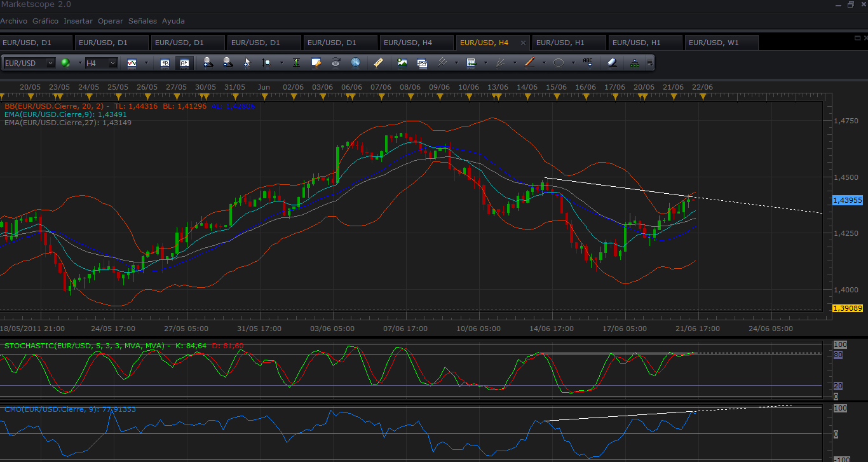Open the Archivo menu
This screenshot has height=462, width=868.
coord(13,21)
